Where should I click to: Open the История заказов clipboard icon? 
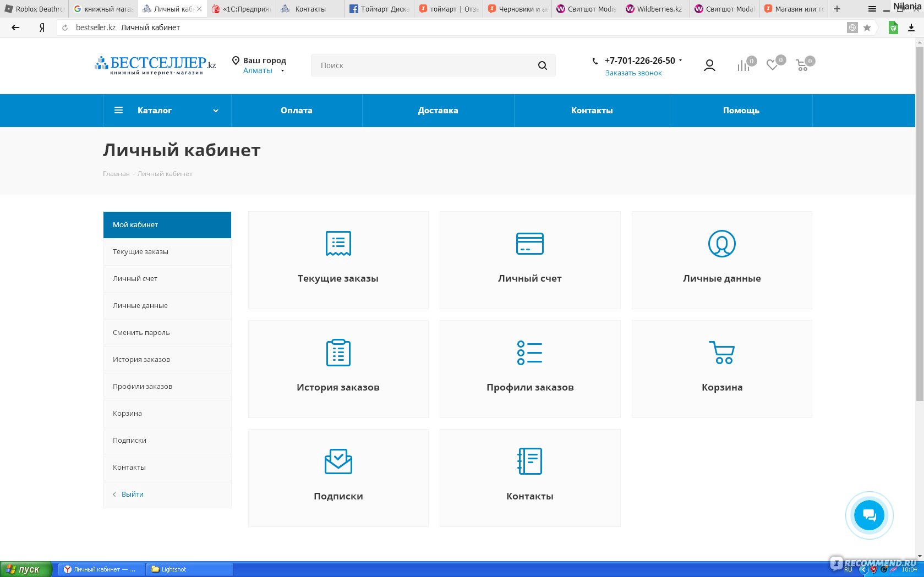[338, 353]
